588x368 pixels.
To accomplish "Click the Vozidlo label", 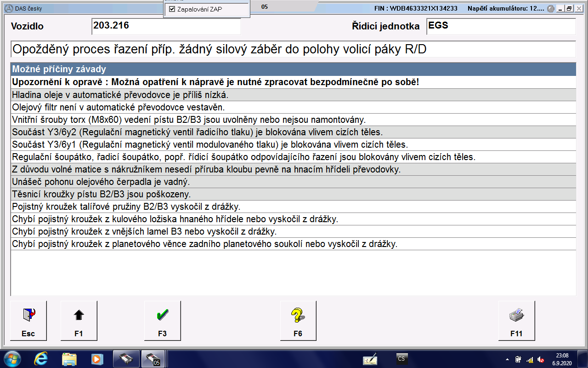I will click(27, 26).
